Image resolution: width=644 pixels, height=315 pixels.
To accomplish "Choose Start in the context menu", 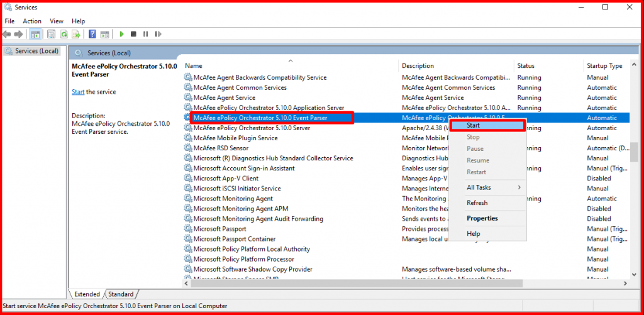I will pos(487,125).
